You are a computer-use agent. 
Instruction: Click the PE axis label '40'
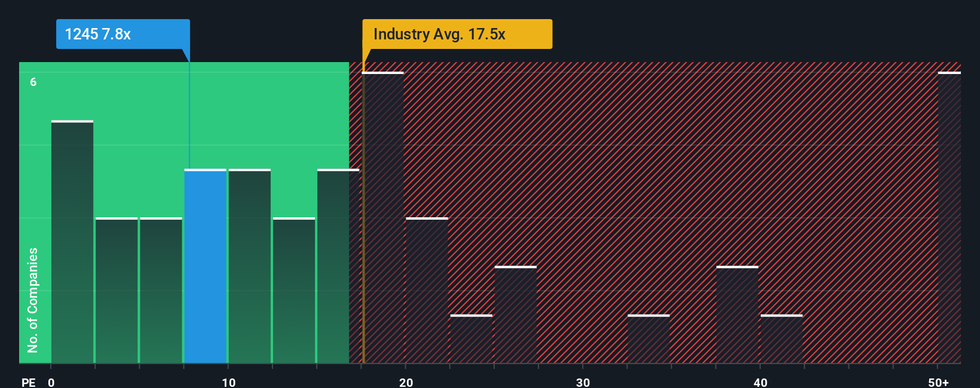[761, 382]
